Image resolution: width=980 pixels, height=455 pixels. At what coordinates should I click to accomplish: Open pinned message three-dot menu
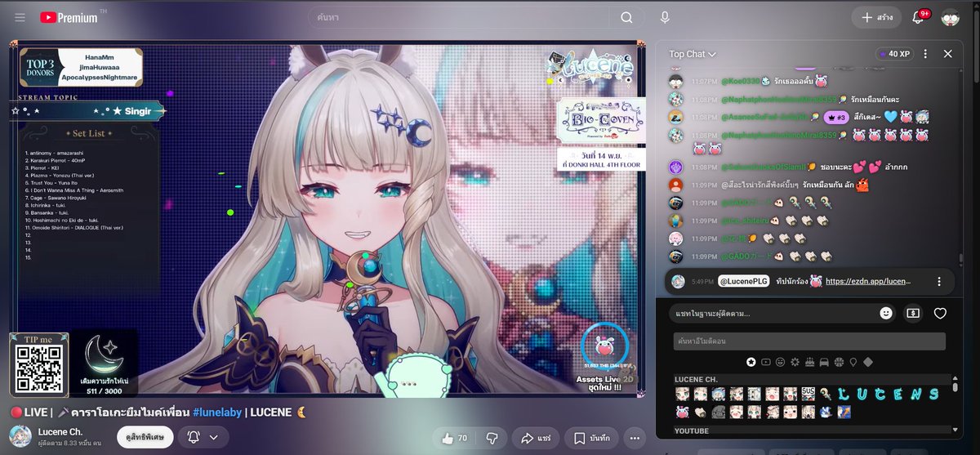coord(939,281)
